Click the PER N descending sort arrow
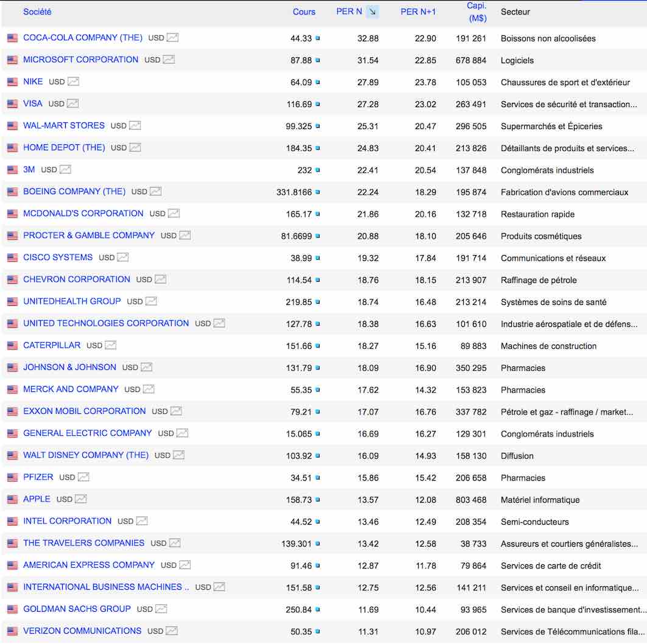647x644 pixels. [372, 12]
